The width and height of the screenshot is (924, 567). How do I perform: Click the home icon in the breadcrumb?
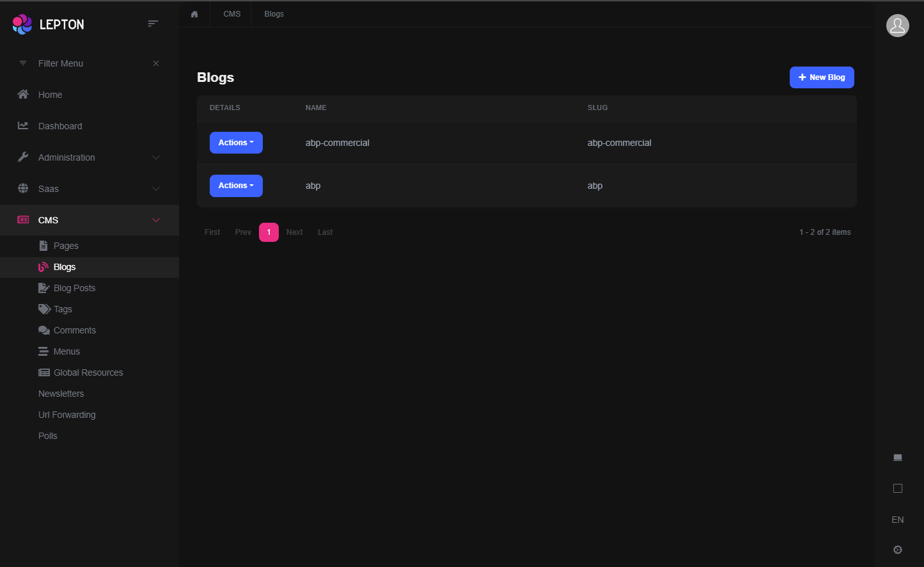(x=194, y=14)
